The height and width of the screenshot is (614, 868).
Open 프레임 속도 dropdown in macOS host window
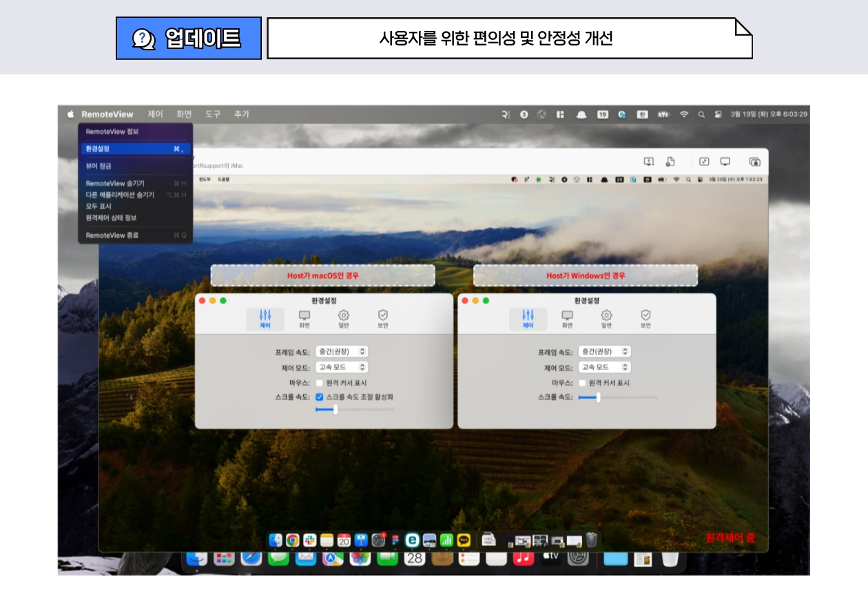342,351
